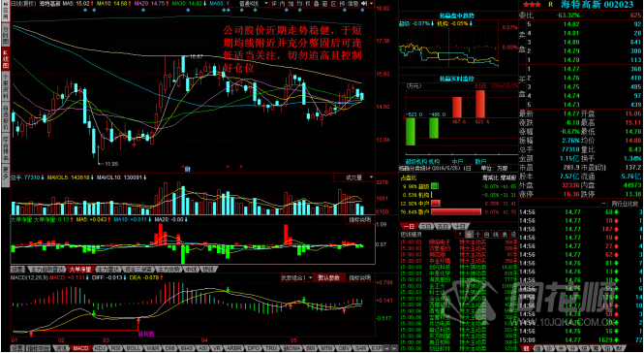Click the question mark icon in the 短线精灵 panel
Viewport: 644px width, 353px height.
coord(460,234)
